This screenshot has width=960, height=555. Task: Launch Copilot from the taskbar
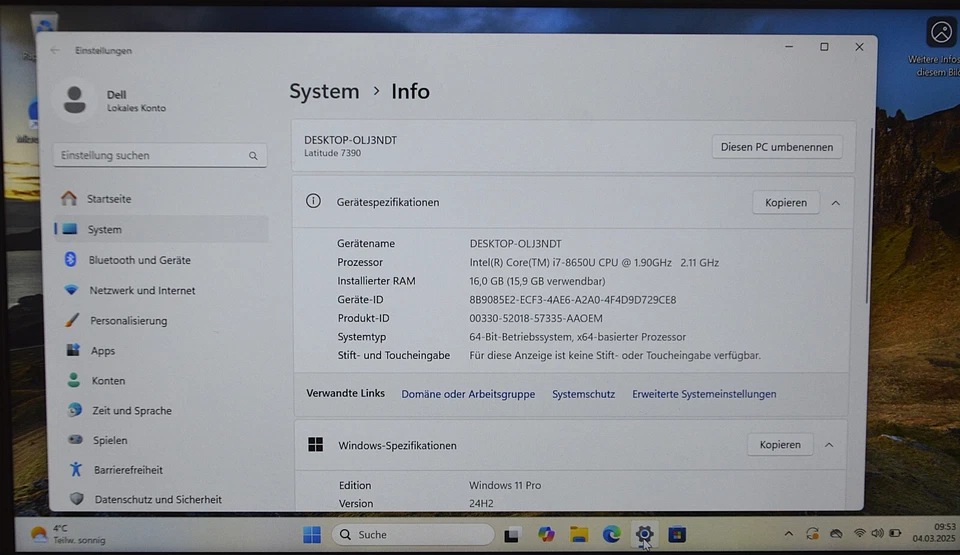click(546, 534)
